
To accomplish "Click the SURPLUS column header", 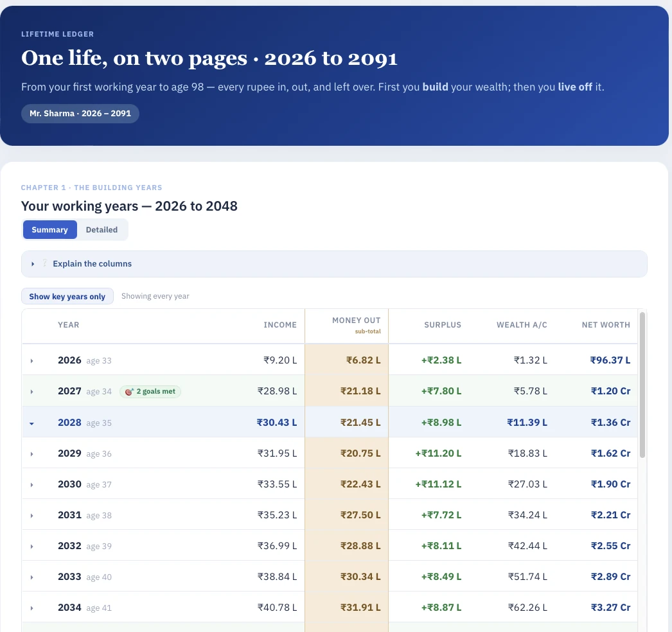I will [443, 325].
